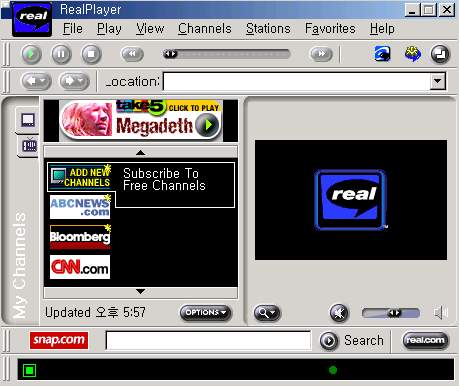
Task: Click the Rewind button
Action: coord(132,54)
